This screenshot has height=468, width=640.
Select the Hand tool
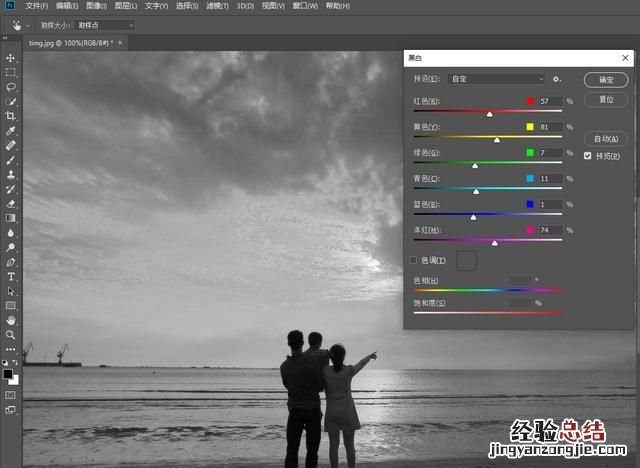11,319
